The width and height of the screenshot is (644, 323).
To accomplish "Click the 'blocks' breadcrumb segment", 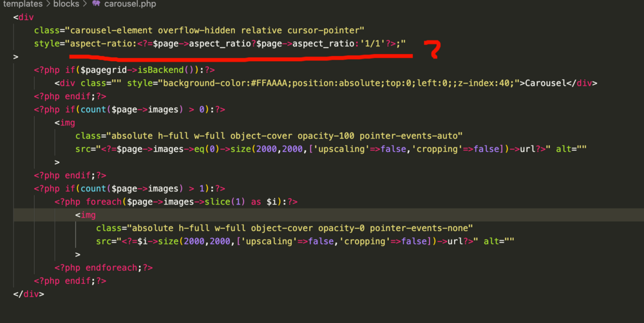I will click(66, 4).
